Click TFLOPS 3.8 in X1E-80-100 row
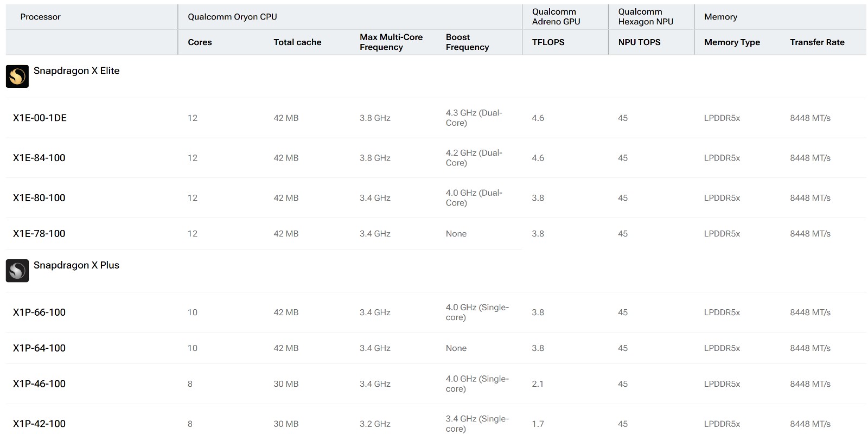The width and height of the screenshot is (868, 441). click(538, 198)
